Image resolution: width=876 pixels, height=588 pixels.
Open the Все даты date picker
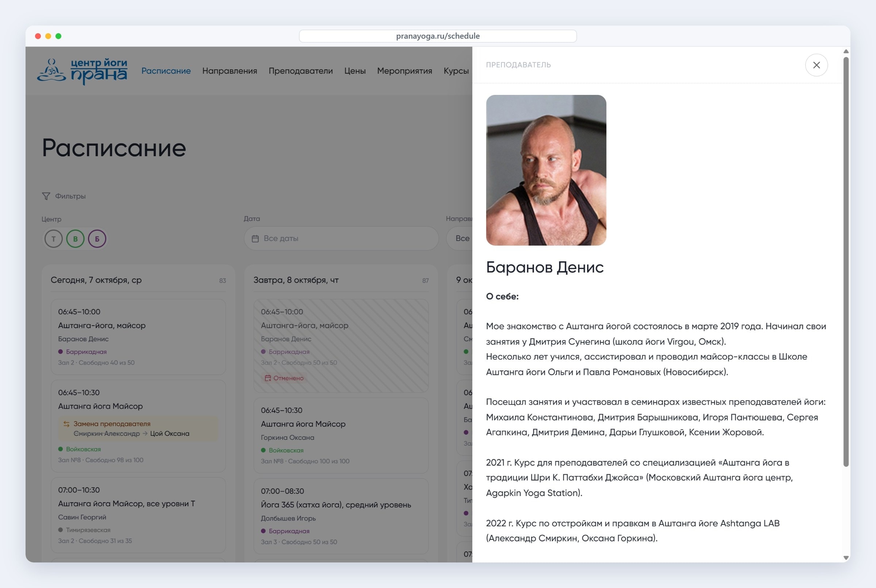pyautogui.click(x=341, y=238)
